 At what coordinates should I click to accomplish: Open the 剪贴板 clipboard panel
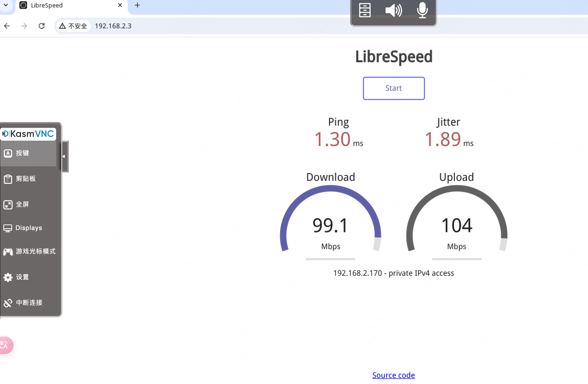tap(28, 179)
